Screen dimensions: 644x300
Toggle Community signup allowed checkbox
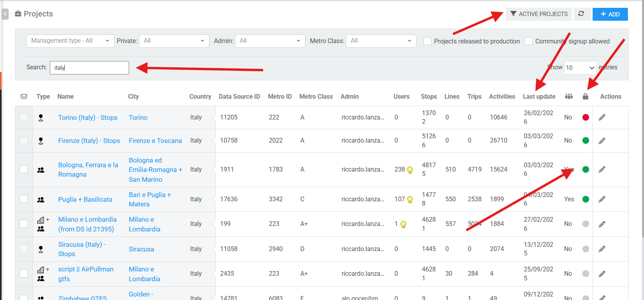529,41
